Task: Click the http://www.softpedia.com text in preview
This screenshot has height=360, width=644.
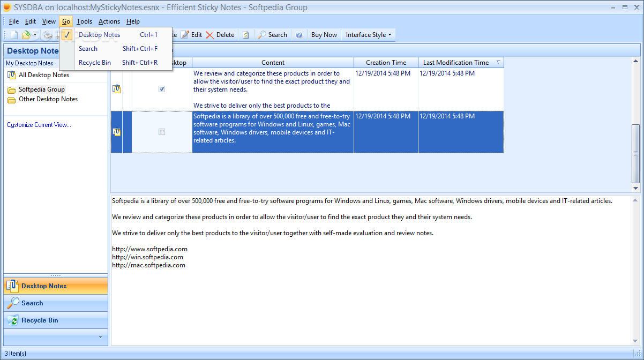Action: [x=149, y=249]
